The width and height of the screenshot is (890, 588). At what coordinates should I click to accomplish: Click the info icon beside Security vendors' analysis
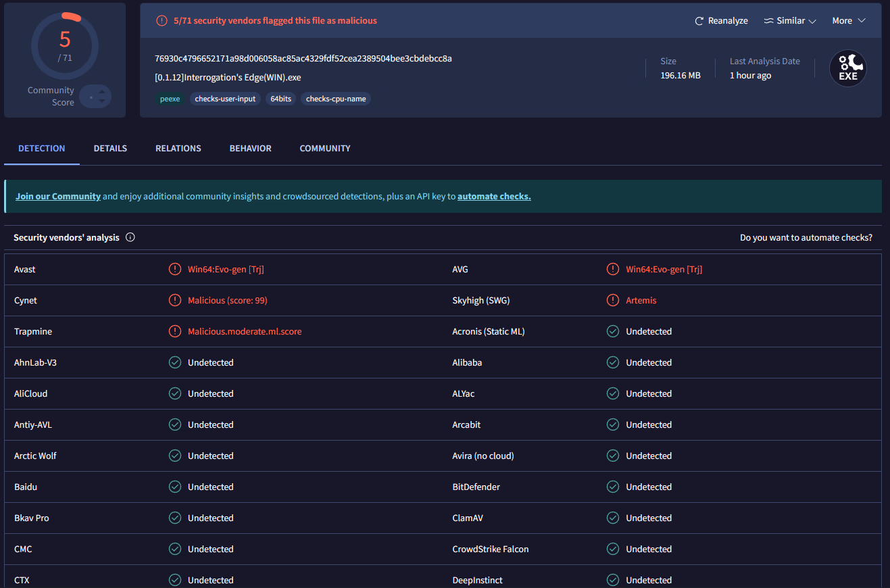(130, 237)
